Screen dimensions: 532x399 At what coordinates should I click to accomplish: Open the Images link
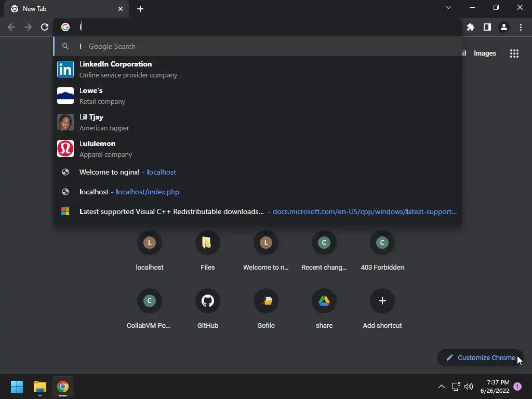pos(485,54)
